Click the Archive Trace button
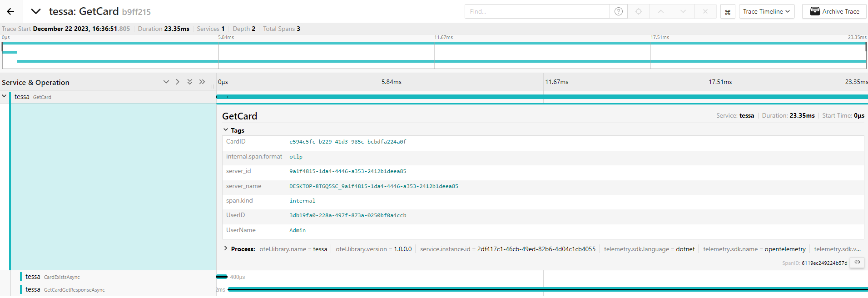This screenshot has width=868, height=298. pos(834,11)
